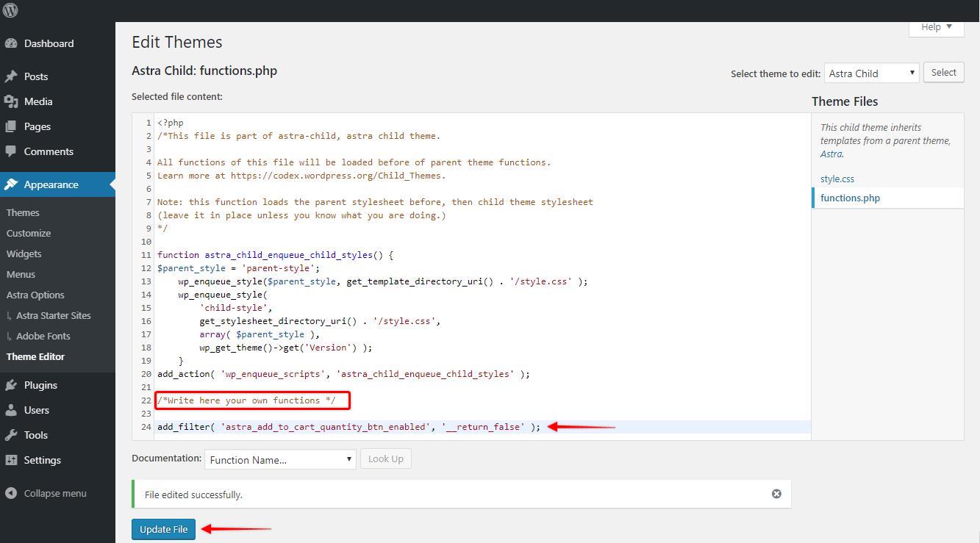Click the codex.wordpress.org URL comment line
The image size is (980, 543).
(301, 176)
